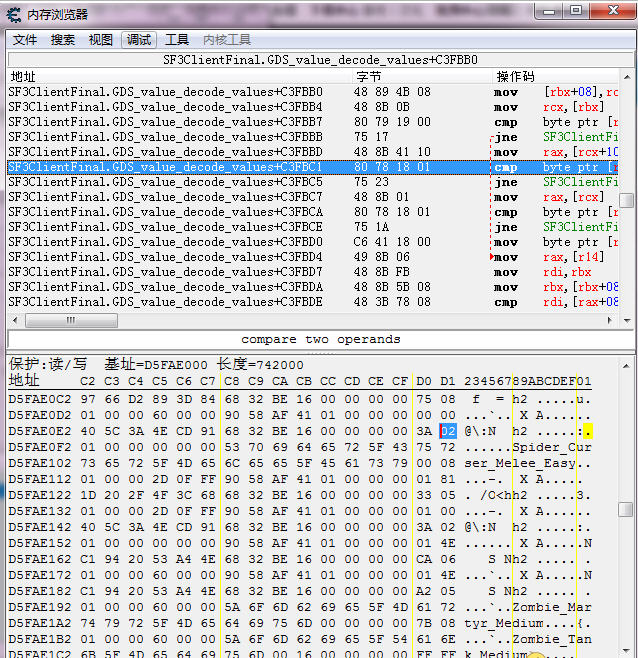This screenshot has height=658, width=638.
Task: Click the yellow highlighted ASCII character
Action: (x=588, y=431)
